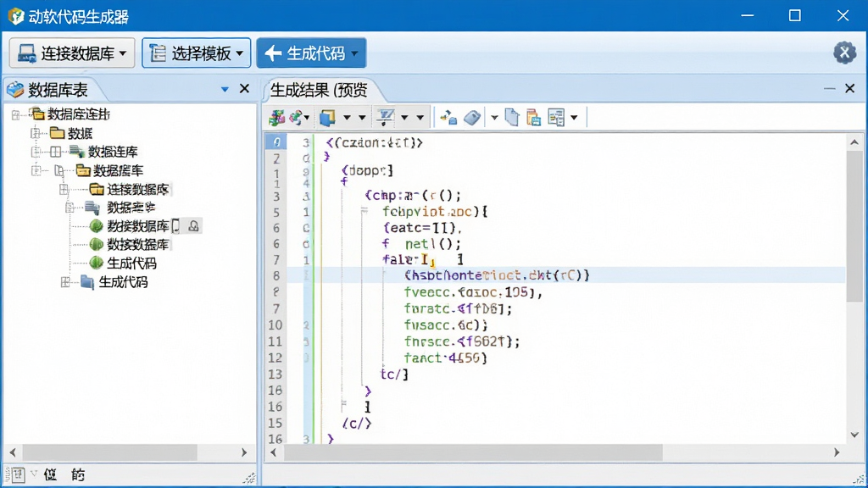Click the blue folder icon of bottom 生成代码
Screen dimensions: 868x488
tap(87, 282)
